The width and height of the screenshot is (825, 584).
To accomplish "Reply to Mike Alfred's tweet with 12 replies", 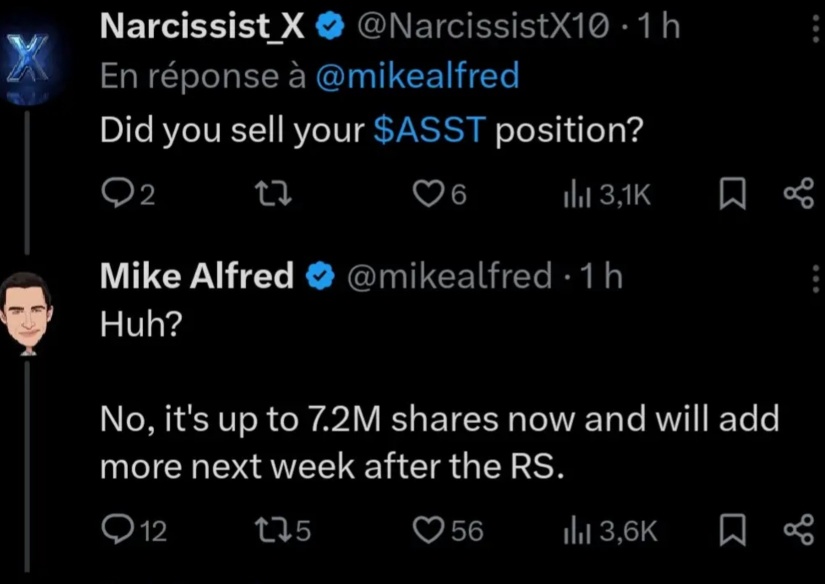I will [x=134, y=530].
